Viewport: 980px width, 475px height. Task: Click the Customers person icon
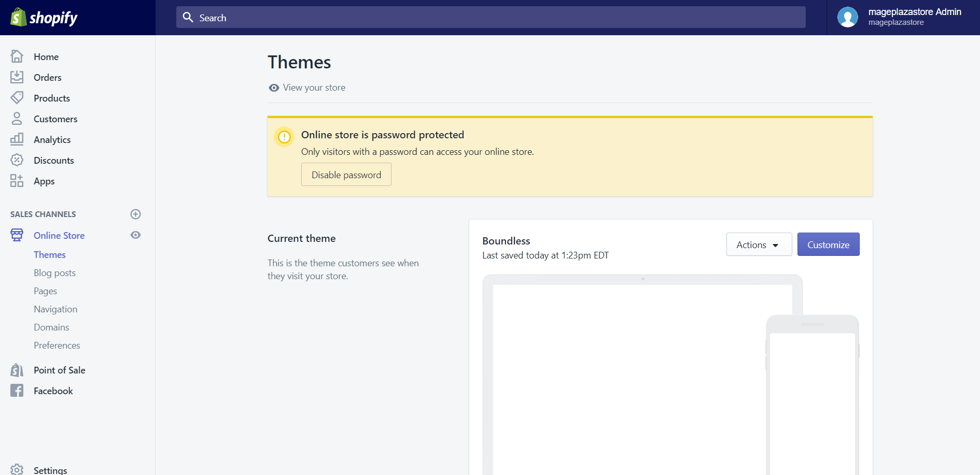click(x=17, y=118)
